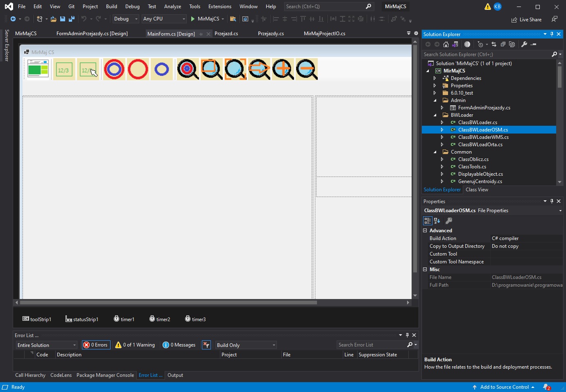Open Entire Solution scope dropdown
Viewport: 566px width, 392px height.
point(46,345)
